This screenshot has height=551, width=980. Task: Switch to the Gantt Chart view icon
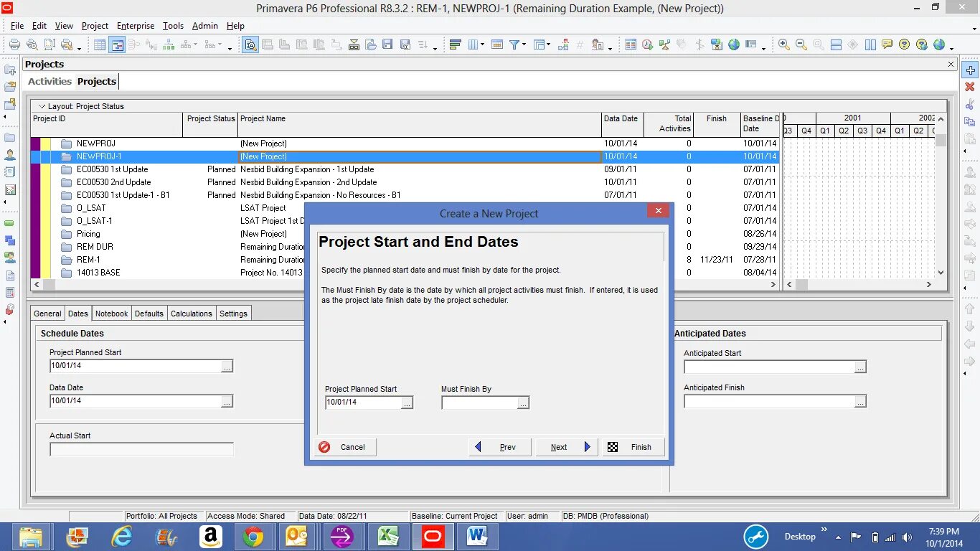pos(117,44)
